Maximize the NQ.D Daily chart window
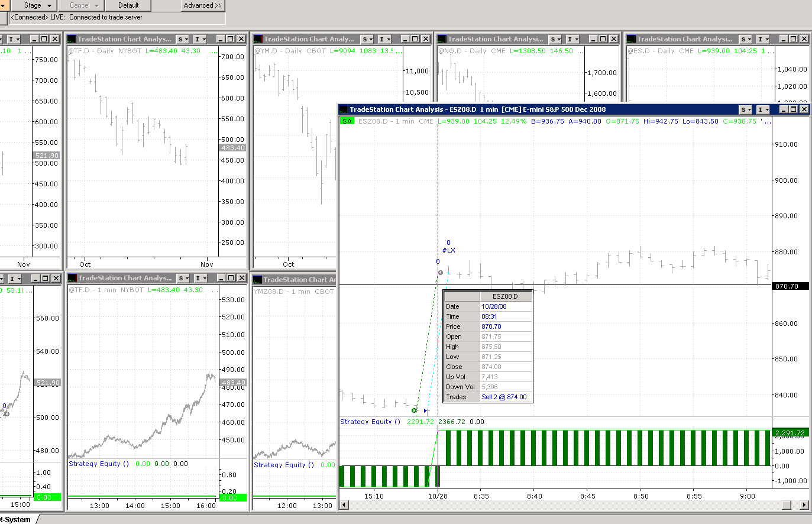The image size is (812, 524). (603, 39)
